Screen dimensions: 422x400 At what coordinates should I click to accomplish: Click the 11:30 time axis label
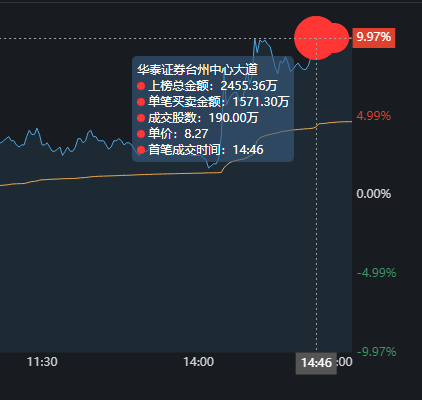pos(42,362)
